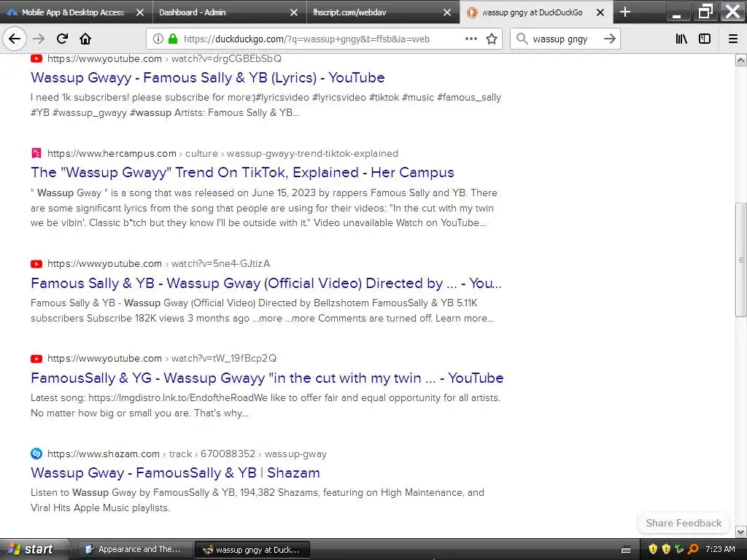
Task: Open FamousSally & YG YouTube result
Action: (267, 378)
